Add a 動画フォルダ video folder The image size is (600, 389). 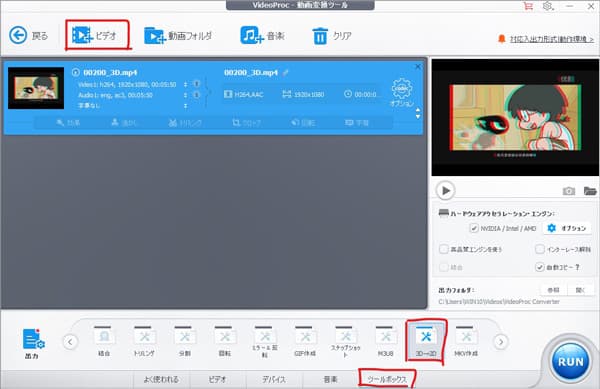pos(178,36)
